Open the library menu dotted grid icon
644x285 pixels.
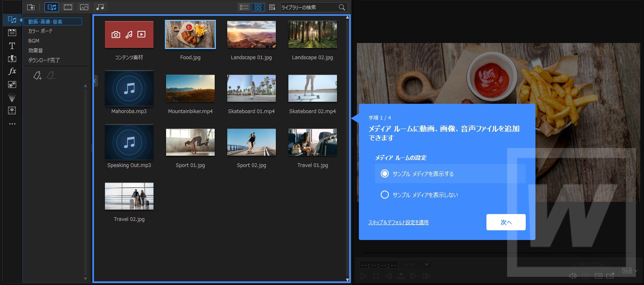272,7
